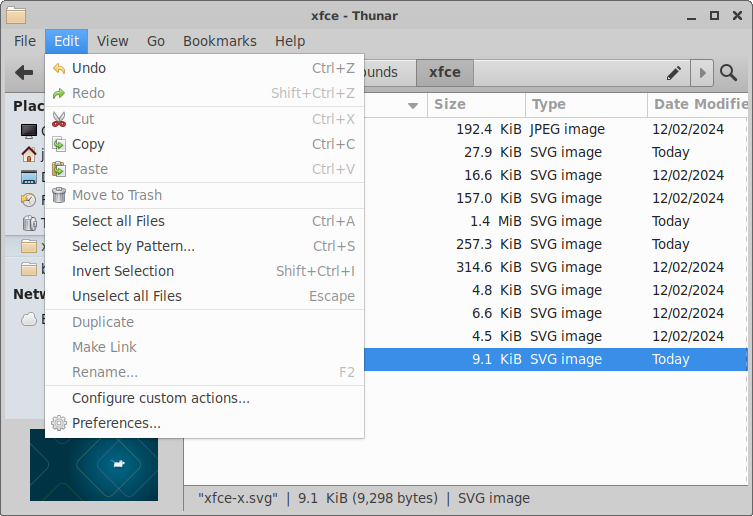This screenshot has height=516, width=753.
Task: Click the Preferences gear icon
Action: pyautogui.click(x=59, y=423)
